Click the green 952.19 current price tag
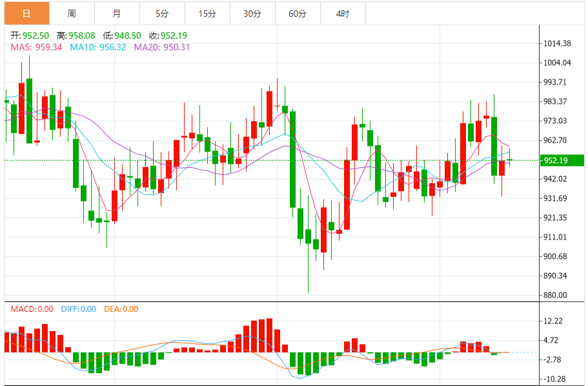Image resolution: width=588 pixels, height=386 pixels. (x=562, y=160)
